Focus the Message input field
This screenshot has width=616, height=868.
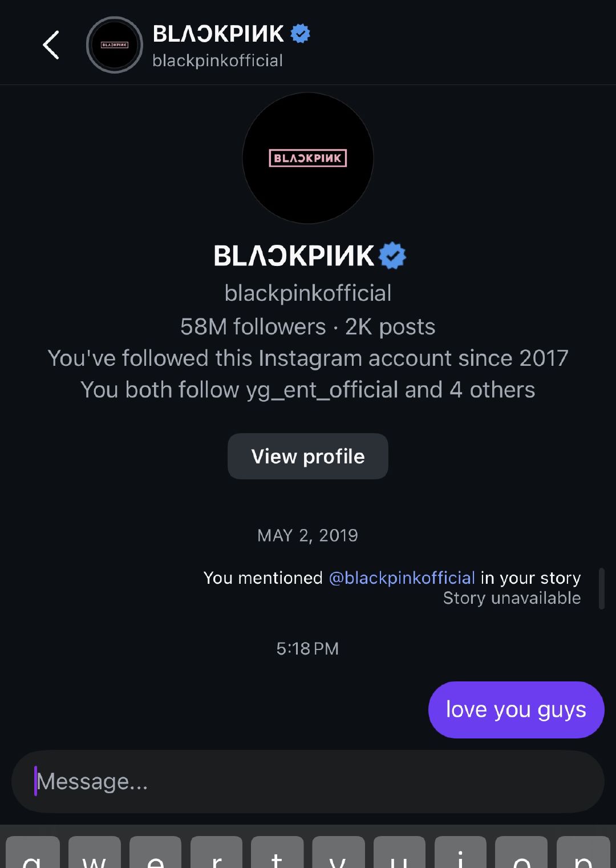(x=308, y=781)
